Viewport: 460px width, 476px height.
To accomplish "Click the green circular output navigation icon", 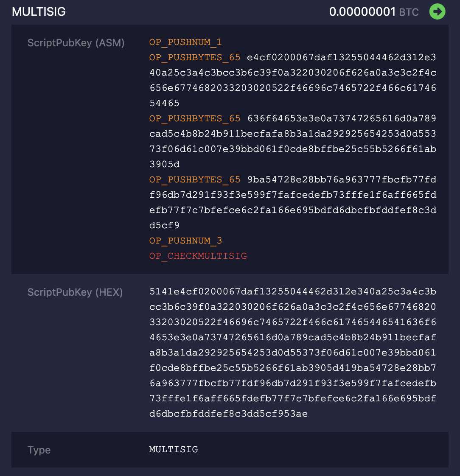I will tap(437, 11).
